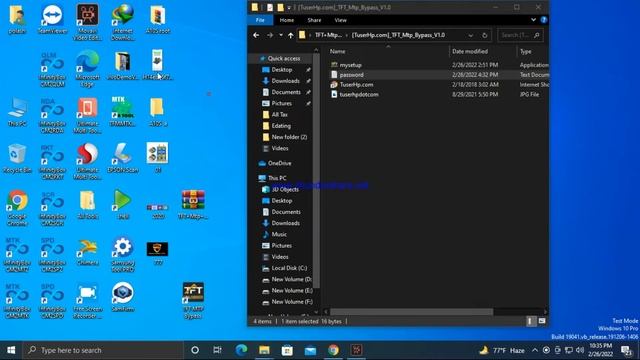Screen dimensions: 640x360
Task: Select the mysetup application file
Action: pos(351,65)
